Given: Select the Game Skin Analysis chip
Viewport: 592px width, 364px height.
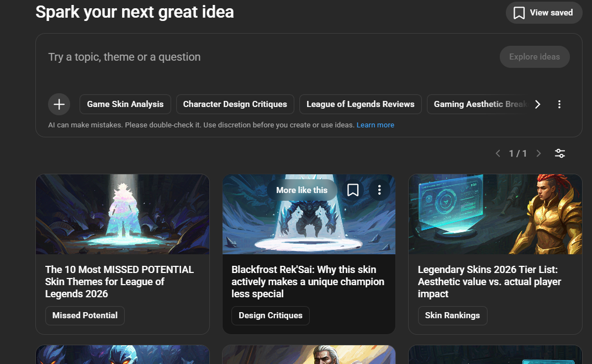Looking at the screenshot, I should coord(125,104).
